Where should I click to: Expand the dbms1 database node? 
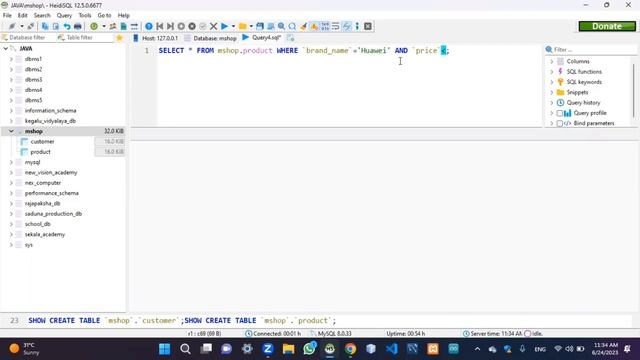11,59
